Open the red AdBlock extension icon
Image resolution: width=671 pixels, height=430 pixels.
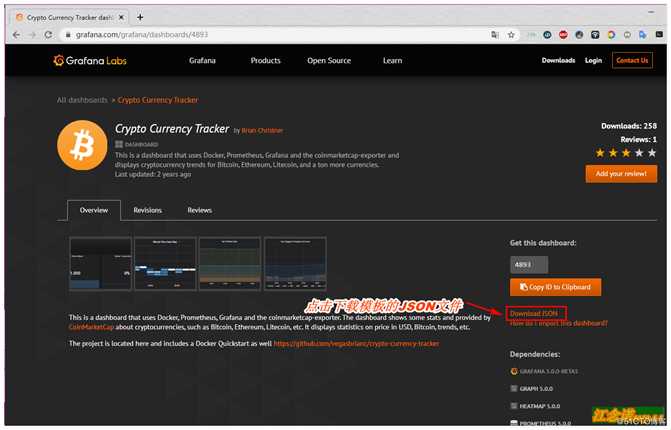coord(563,35)
